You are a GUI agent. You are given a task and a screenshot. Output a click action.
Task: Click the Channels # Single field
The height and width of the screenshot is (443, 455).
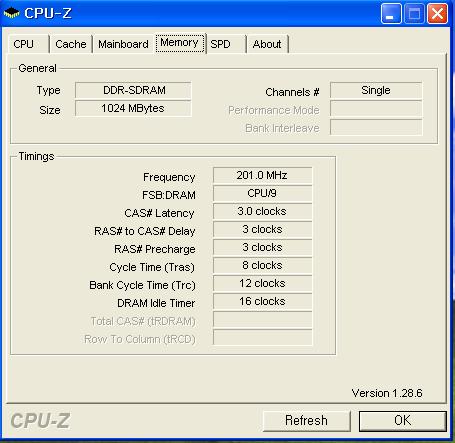(376, 90)
